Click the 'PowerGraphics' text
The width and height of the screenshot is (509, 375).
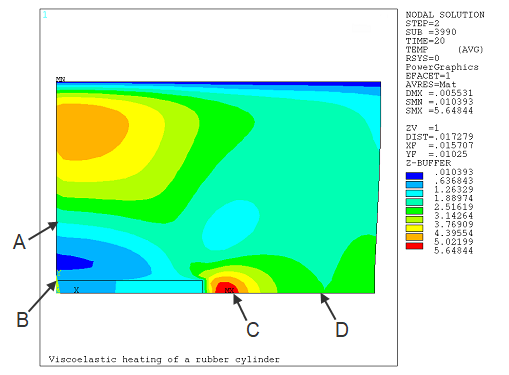click(442, 67)
